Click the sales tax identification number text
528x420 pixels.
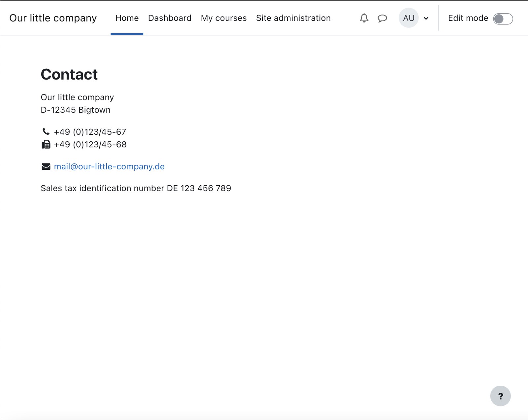136,188
